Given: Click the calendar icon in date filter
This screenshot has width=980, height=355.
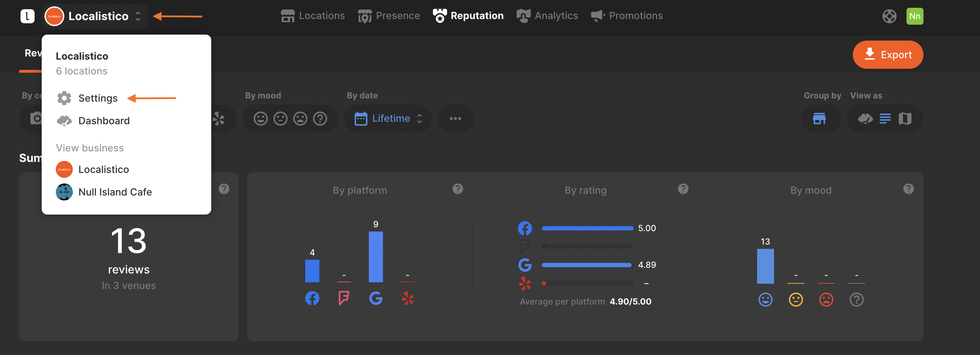Looking at the screenshot, I should click(x=361, y=119).
